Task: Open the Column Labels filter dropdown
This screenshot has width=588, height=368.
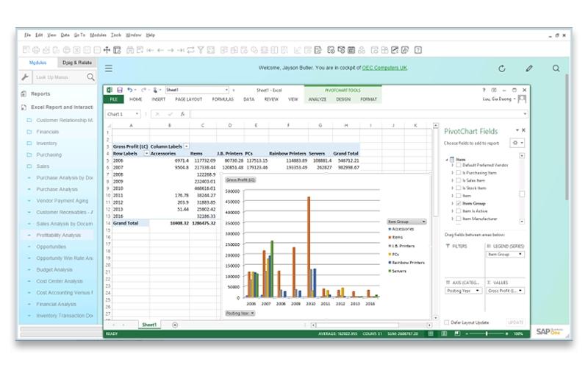Action: [187, 146]
